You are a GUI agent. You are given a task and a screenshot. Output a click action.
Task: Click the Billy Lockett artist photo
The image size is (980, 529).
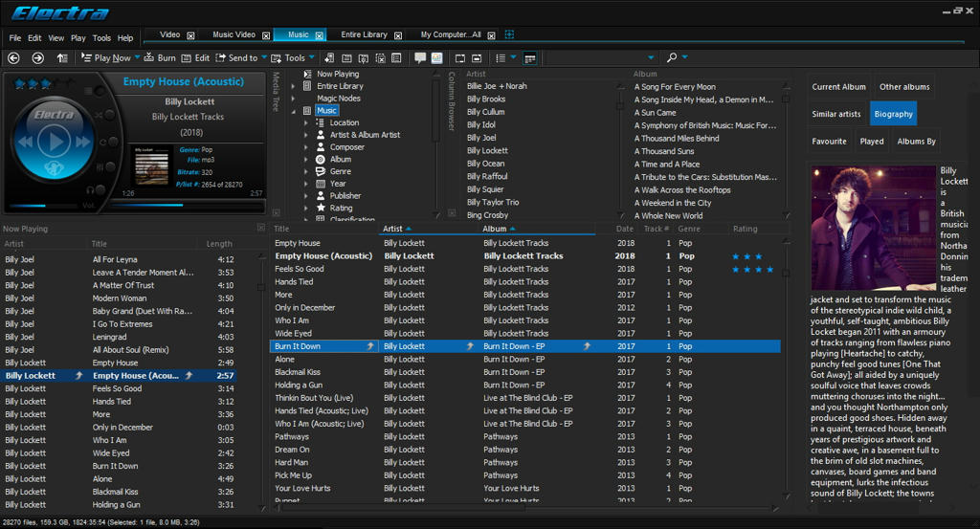875,230
